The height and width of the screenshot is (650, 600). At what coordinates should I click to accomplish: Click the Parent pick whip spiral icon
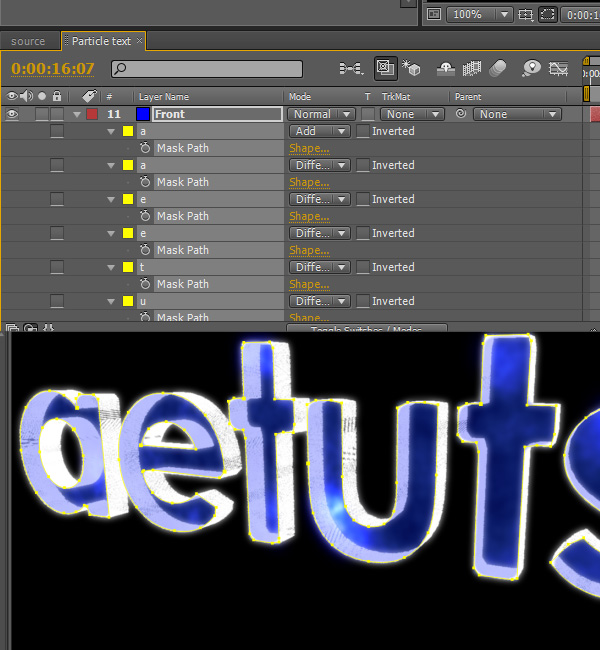coord(461,114)
